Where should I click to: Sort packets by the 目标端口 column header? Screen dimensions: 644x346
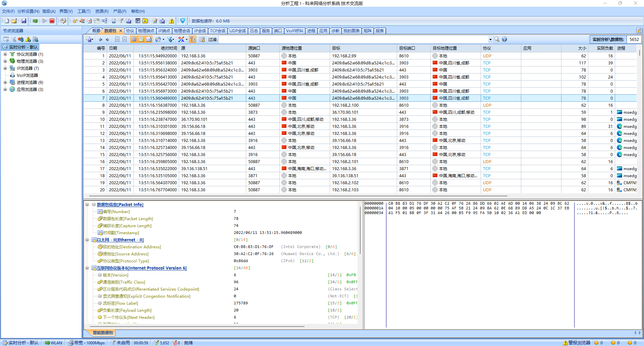(x=414, y=48)
